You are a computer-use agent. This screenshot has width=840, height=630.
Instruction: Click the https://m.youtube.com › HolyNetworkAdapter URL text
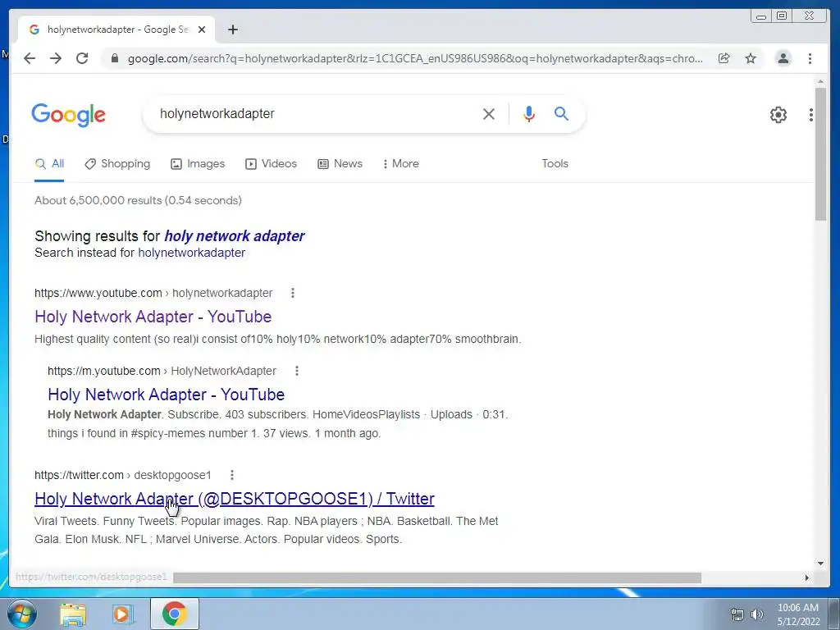pos(162,371)
